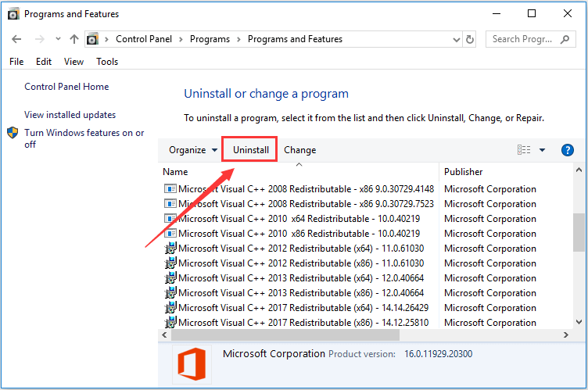588x390 pixels.
Task: Open the help question mark icon
Action: [x=568, y=150]
